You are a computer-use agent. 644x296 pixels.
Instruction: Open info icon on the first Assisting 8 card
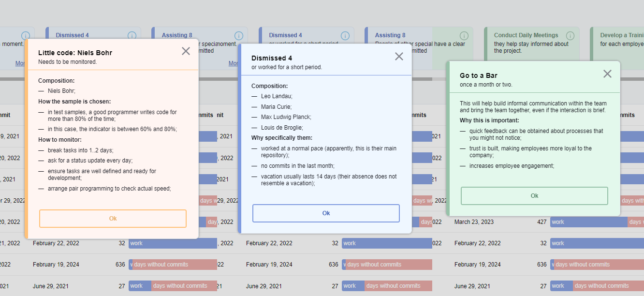238,36
